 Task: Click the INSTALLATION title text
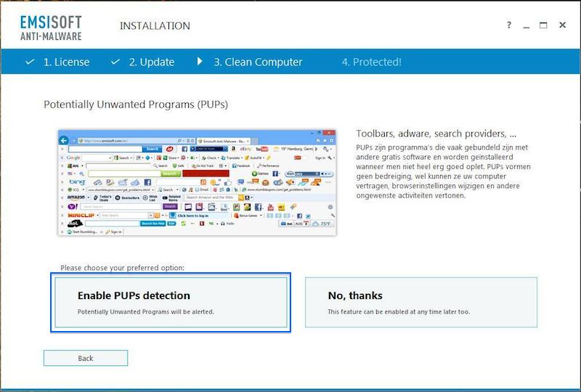click(155, 25)
